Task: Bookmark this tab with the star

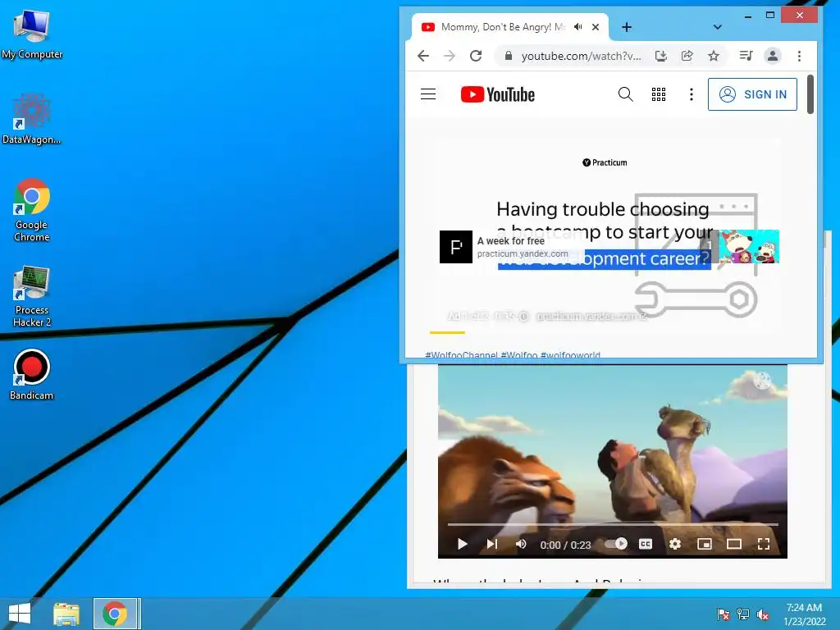Action: point(714,56)
